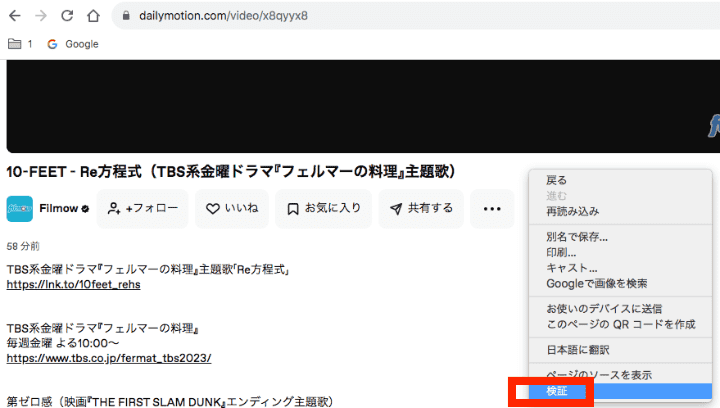Click the black video player area
This screenshot has width=720, height=408.
pos(363,106)
